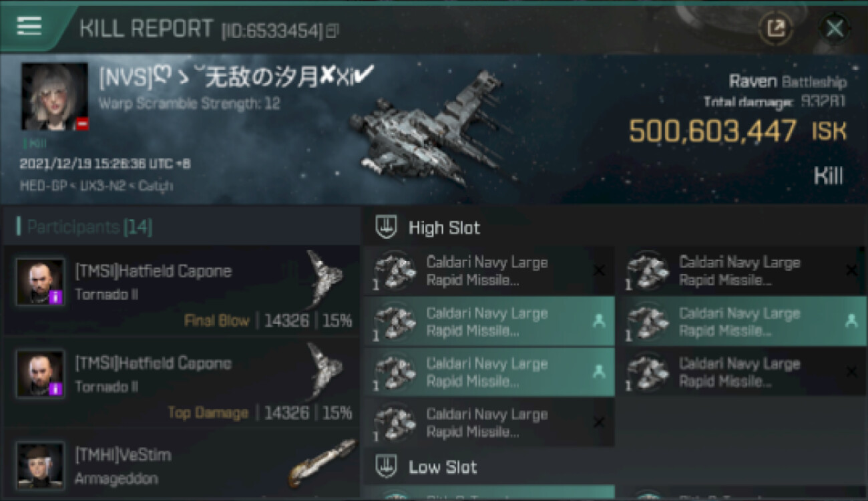This screenshot has height=501, width=868.
Task: Open the victim's character portrait
Action: pyautogui.click(x=55, y=97)
